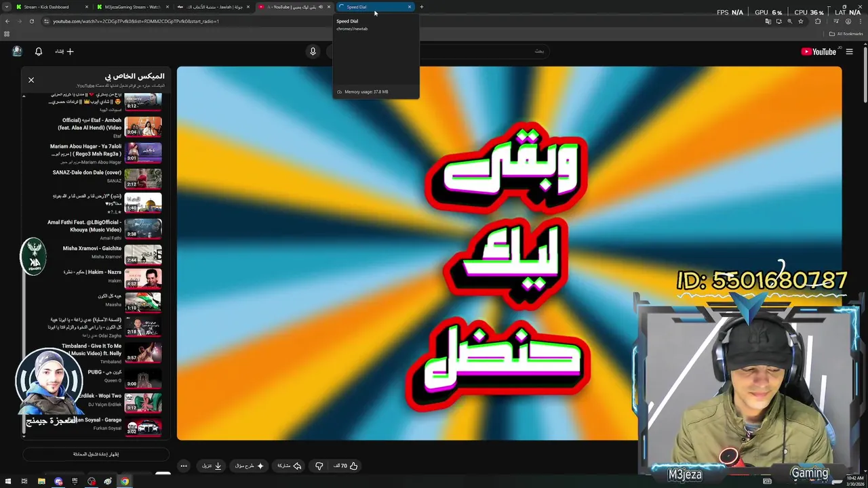The height and width of the screenshot is (488, 868).
Task: Open the more actions three-dot button
Action: 183,466
